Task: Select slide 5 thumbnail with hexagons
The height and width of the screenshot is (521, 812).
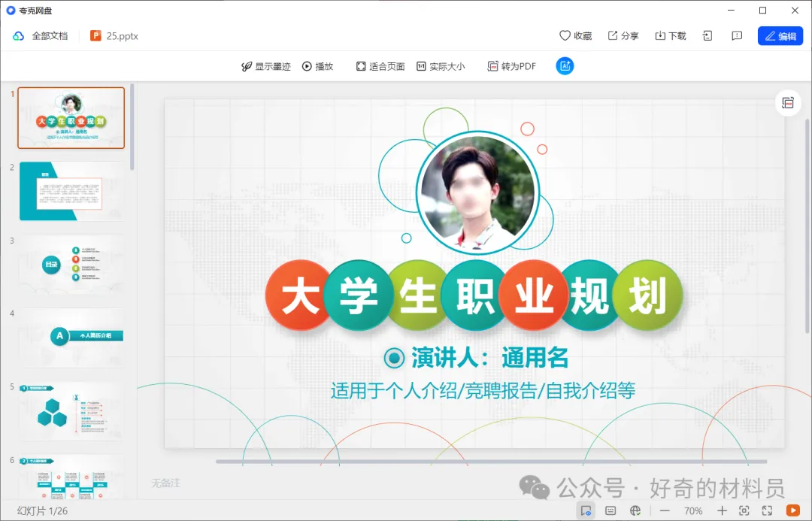Action: point(71,410)
